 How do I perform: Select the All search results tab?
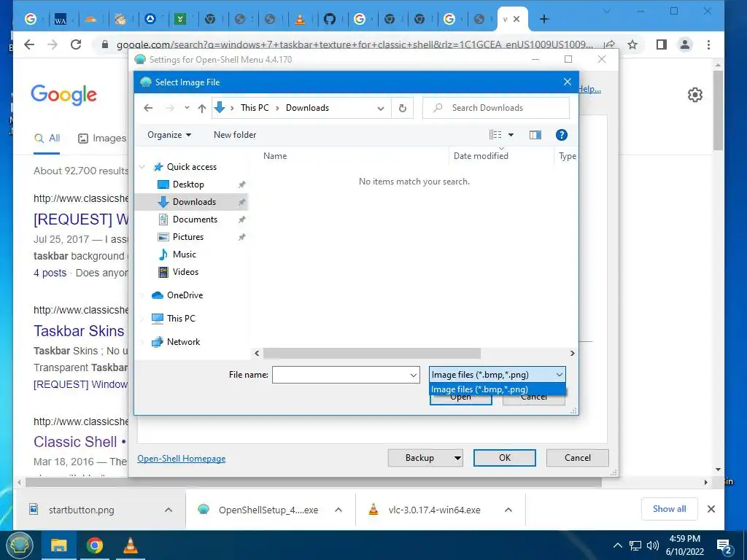tap(47, 139)
